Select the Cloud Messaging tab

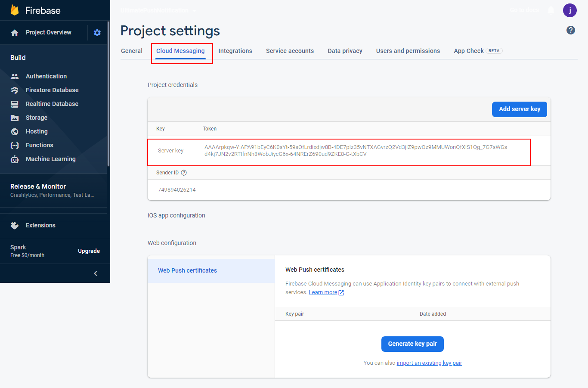pyautogui.click(x=180, y=51)
